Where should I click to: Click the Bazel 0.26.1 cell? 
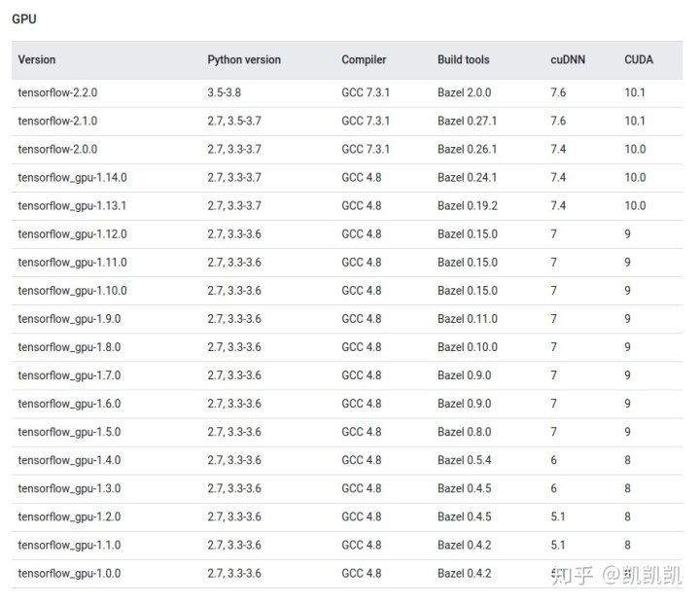click(467, 149)
